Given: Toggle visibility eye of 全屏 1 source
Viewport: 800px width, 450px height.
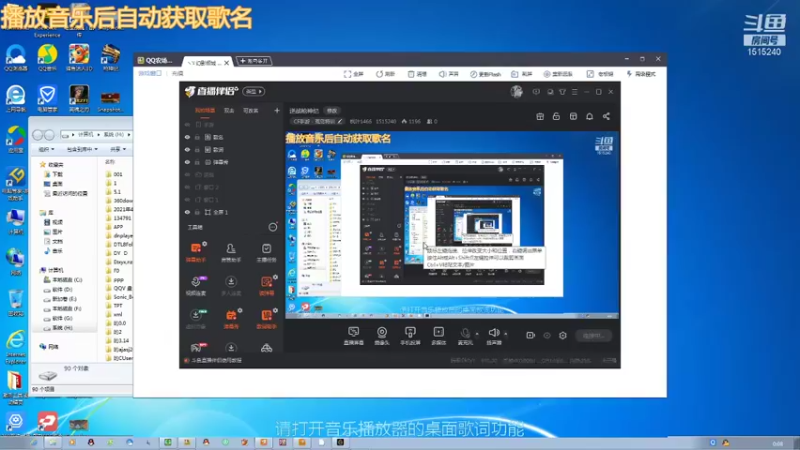Looking at the screenshot, I should [x=187, y=212].
